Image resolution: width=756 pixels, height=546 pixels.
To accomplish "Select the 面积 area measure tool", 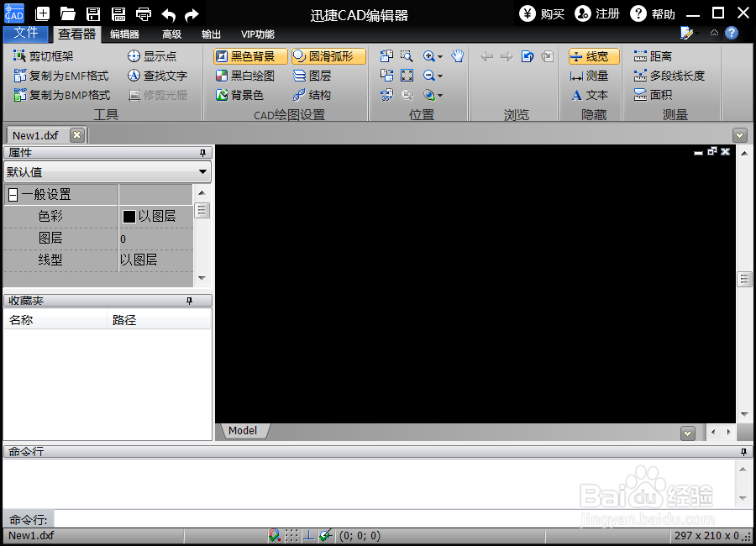I will [653, 95].
